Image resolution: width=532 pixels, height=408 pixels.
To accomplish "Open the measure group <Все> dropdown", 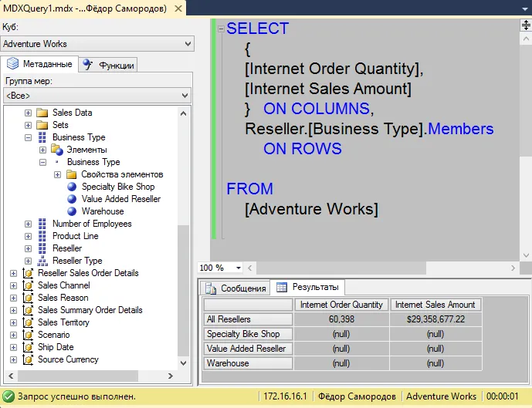I will tap(185, 96).
